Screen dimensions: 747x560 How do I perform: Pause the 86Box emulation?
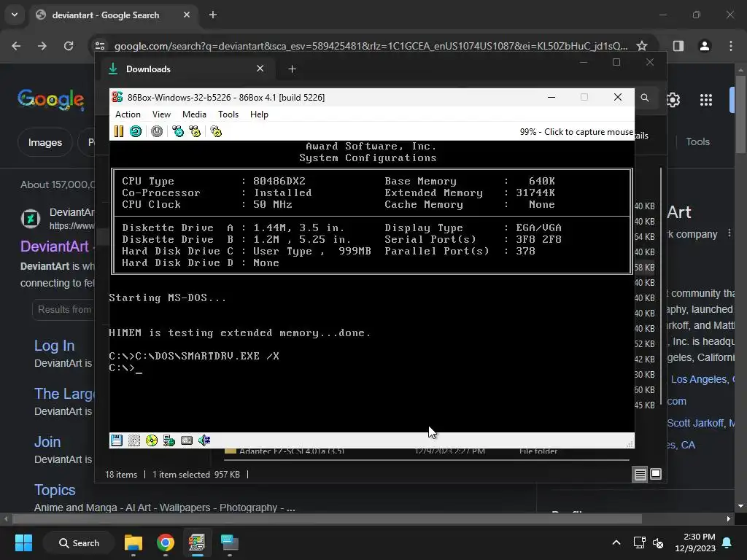(119, 131)
